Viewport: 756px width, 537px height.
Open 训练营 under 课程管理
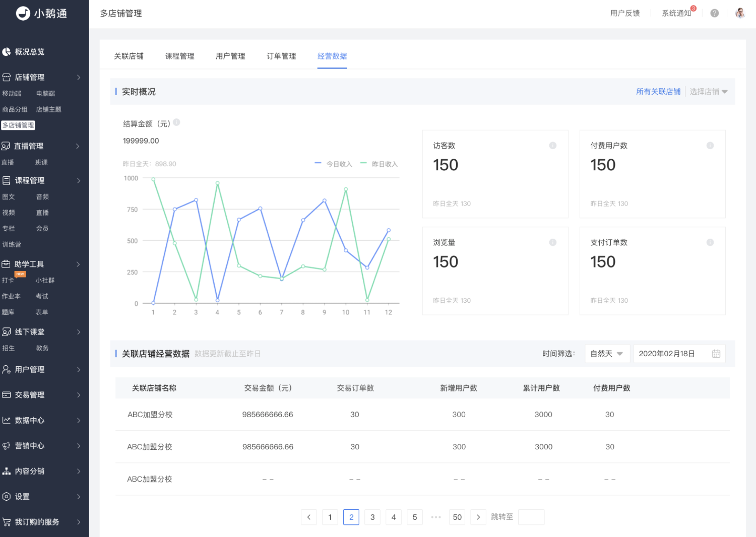tap(12, 245)
